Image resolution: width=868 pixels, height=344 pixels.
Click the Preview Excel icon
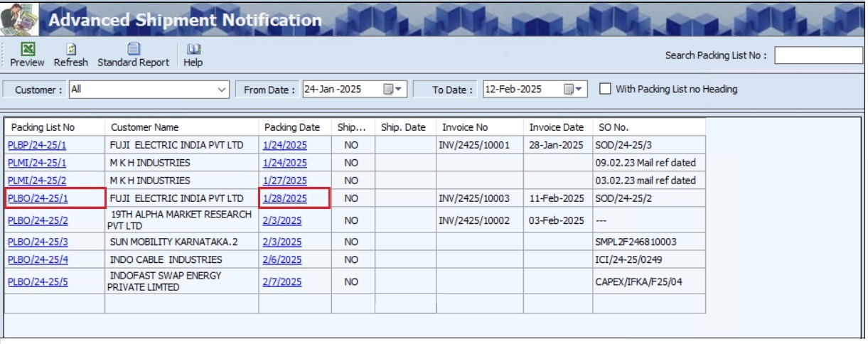pos(27,49)
